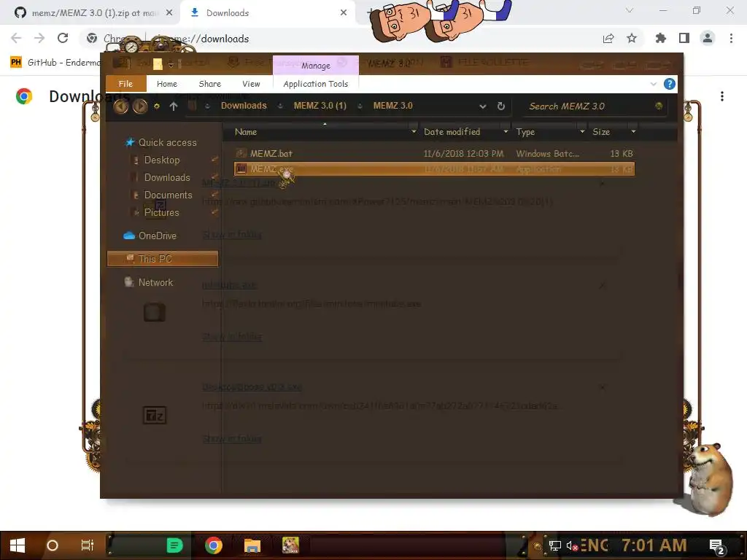The image size is (747, 560).
Task: Open the address bar history dropdown
Action: click(x=483, y=106)
